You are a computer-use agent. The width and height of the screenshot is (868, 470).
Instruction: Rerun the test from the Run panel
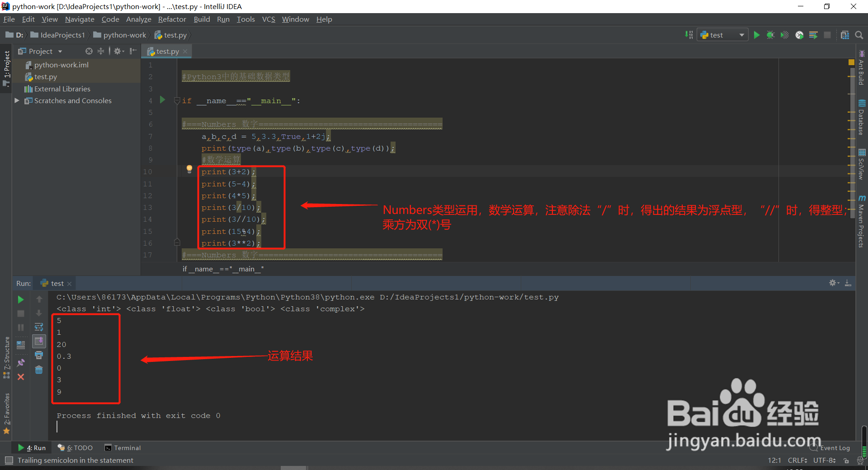20,299
